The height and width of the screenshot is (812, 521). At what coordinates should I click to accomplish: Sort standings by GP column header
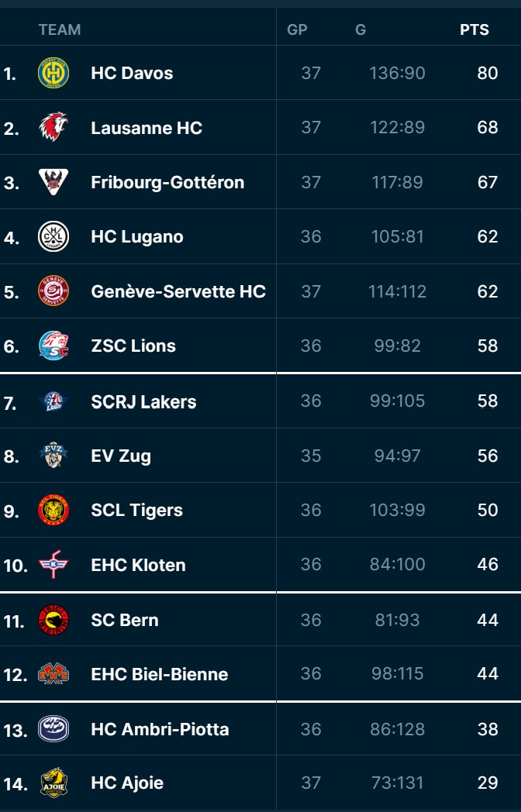297,30
